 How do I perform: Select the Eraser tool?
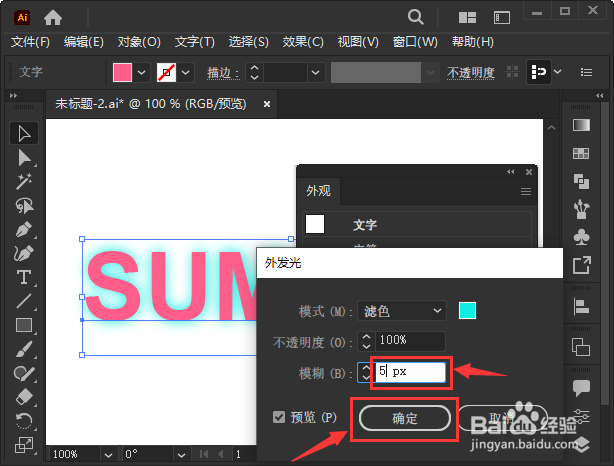(24, 397)
